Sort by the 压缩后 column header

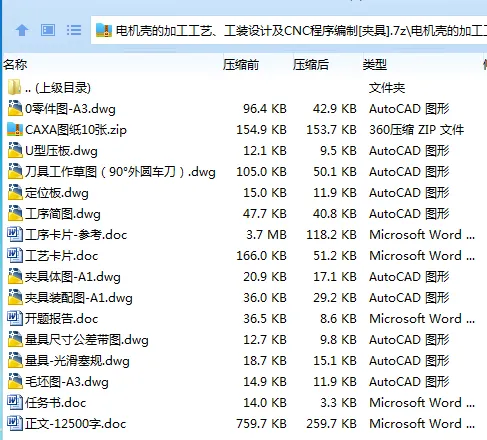click(x=311, y=64)
